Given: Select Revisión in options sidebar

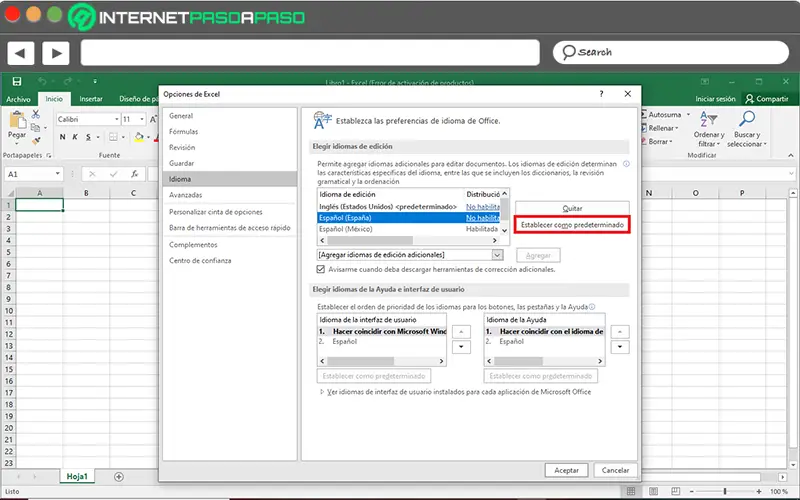Looking at the screenshot, I should (230, 147).
